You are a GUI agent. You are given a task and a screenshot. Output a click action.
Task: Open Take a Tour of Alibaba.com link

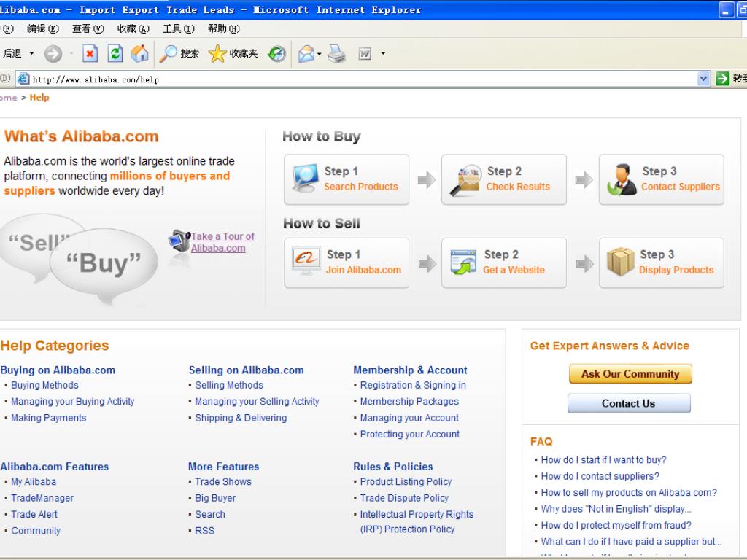pyautogui.click(x=222, y=242)
